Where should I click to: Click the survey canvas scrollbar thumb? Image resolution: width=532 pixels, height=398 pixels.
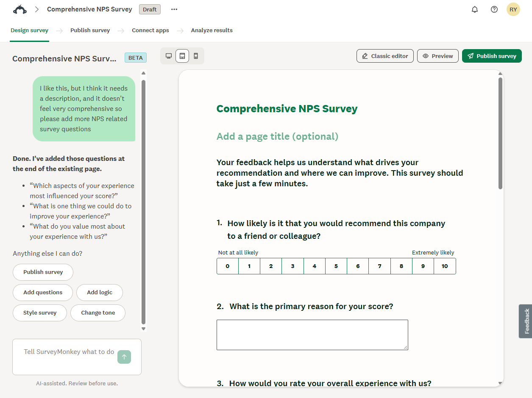coord(501,133)
